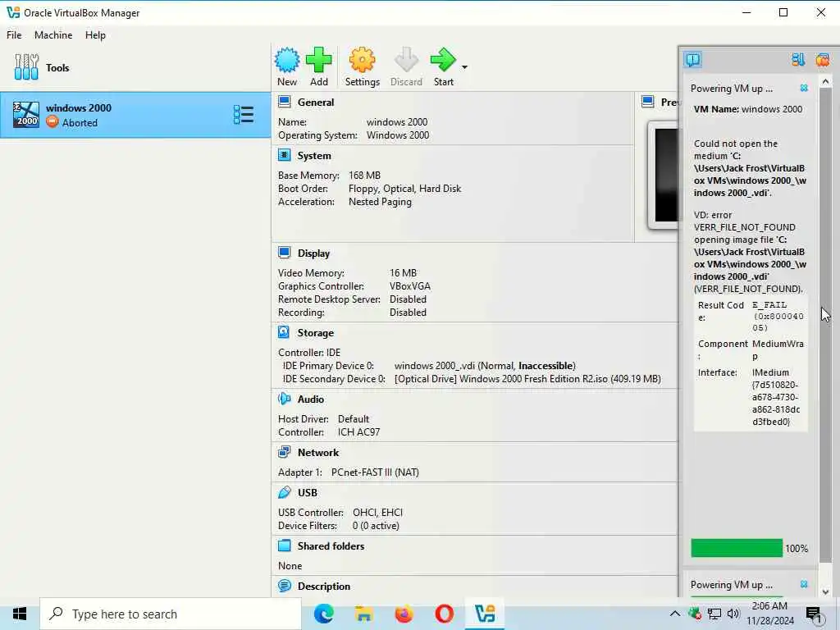Click the New virtual machine toolbar icon

287,60
